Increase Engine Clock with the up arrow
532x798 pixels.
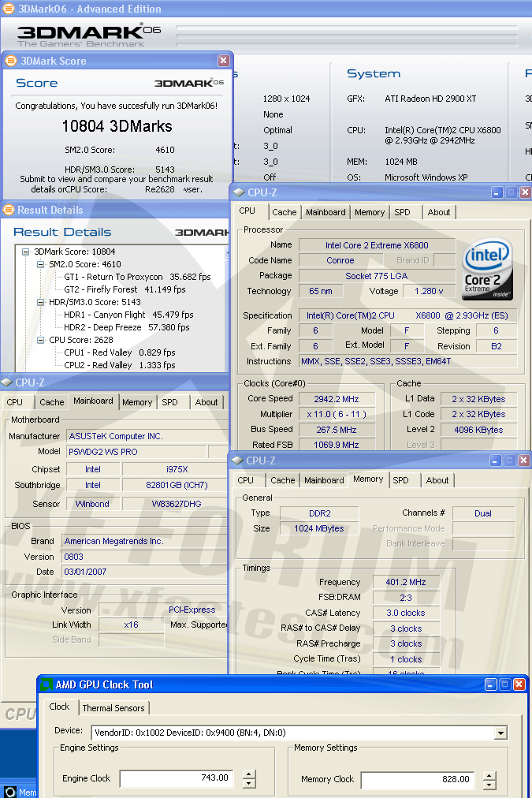coord(249,774)
